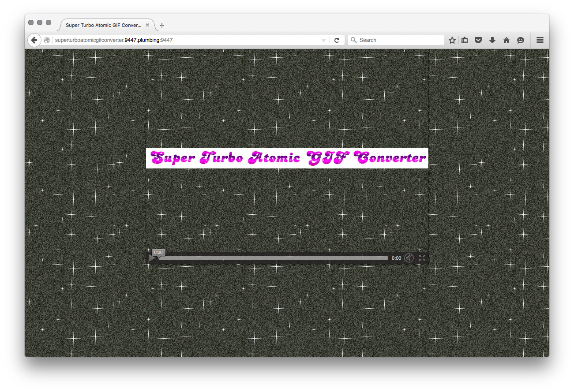
Task: Open the Firefox hamburger menu
Action: (x=540, y=40)
